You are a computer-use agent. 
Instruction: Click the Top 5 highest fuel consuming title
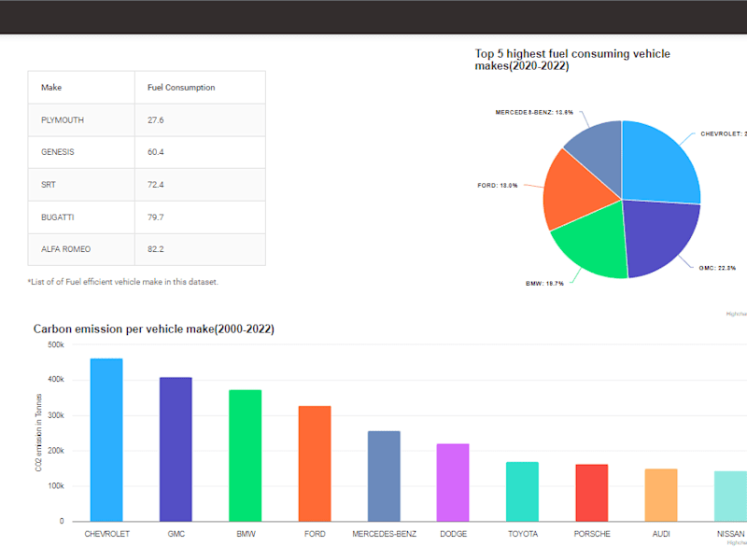tap(572, 60)
